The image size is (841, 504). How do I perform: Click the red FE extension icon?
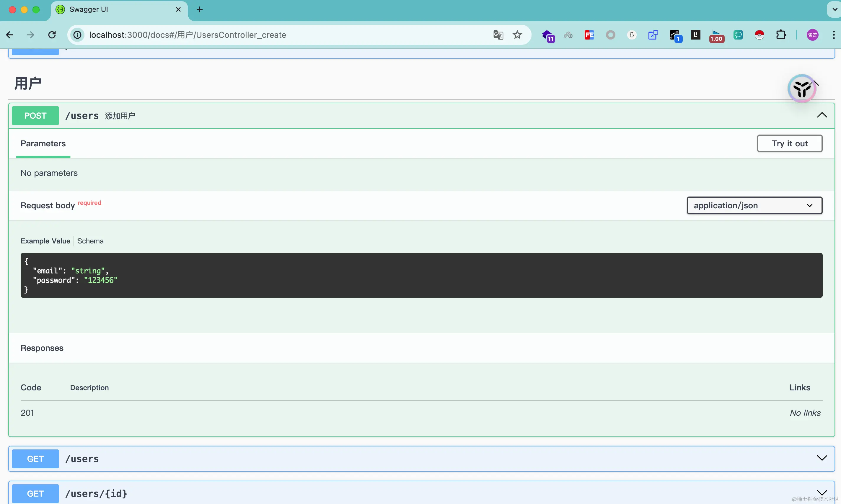(x=589, y=35)
